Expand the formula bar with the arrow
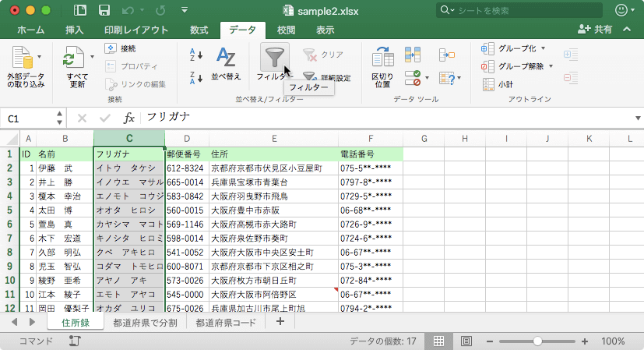Viewport: 644px width, 350px height. pos(638,118)
